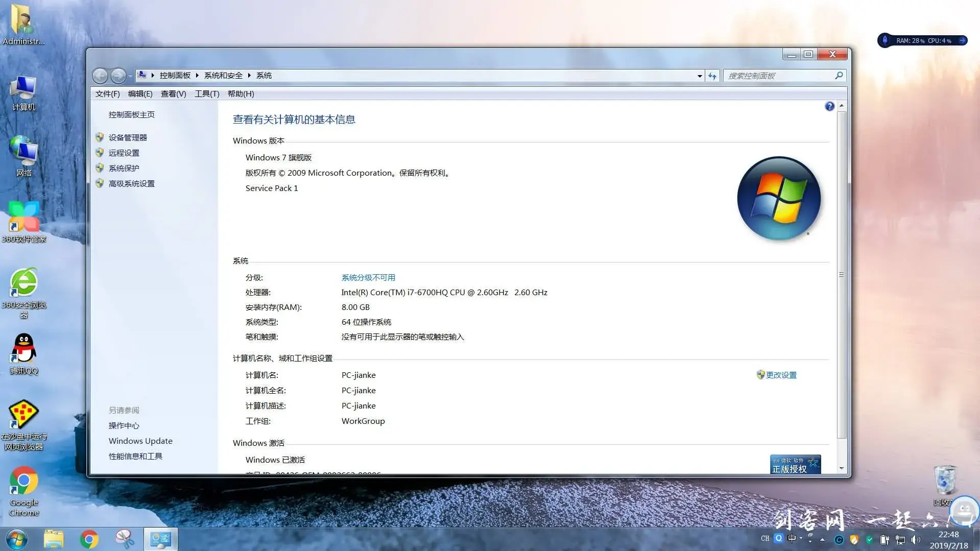Open 性能信息和工具 link

(x=135, y=456)
